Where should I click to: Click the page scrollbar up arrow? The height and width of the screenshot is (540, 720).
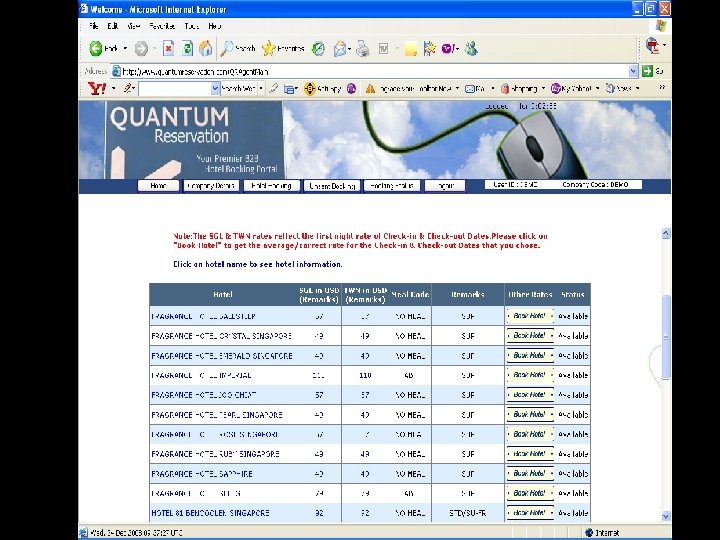point(666,233)
